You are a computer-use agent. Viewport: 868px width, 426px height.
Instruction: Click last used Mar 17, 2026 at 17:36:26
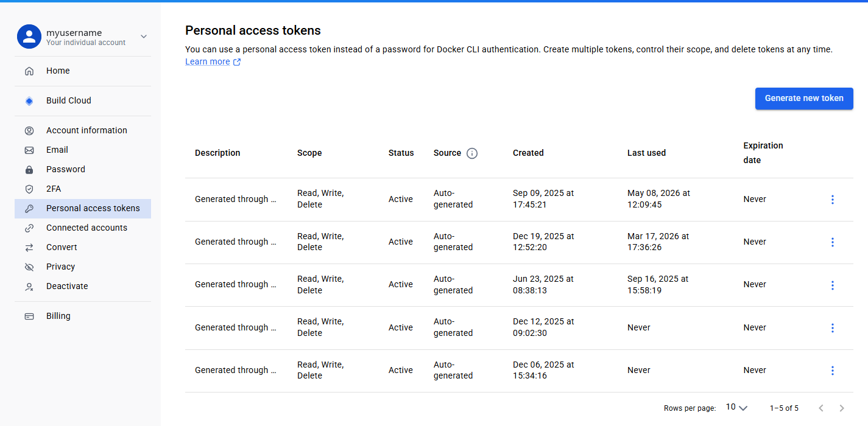[x=658, y=242]
